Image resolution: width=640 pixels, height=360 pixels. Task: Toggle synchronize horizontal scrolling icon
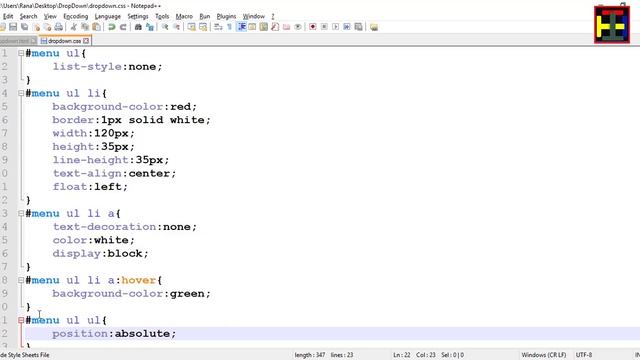203,27
